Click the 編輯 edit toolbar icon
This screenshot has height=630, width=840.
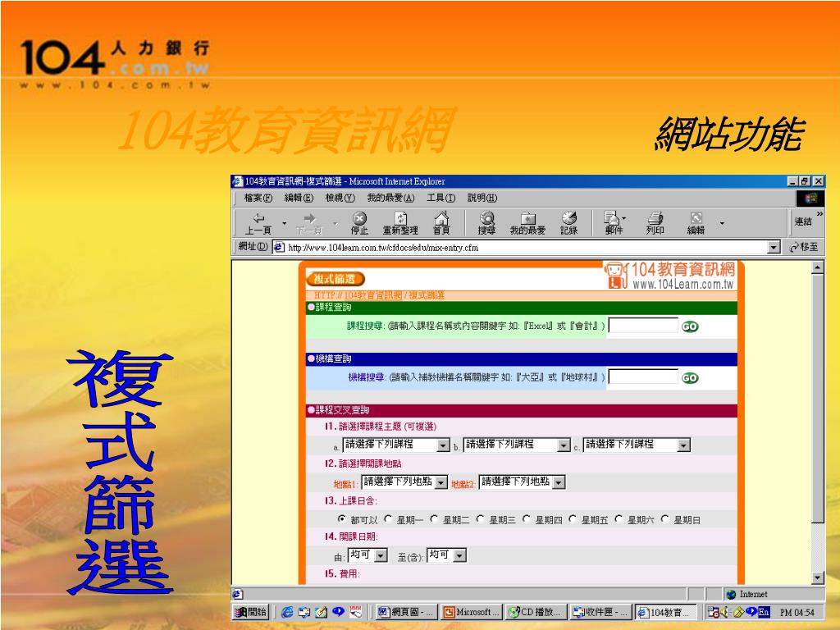click(696, 223)
